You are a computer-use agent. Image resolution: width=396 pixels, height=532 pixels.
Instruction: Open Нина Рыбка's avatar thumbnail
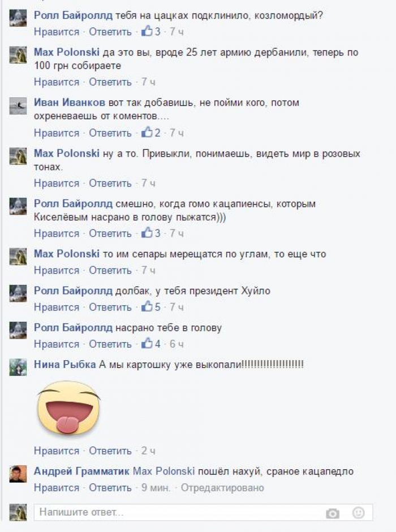tap(18, 367)
